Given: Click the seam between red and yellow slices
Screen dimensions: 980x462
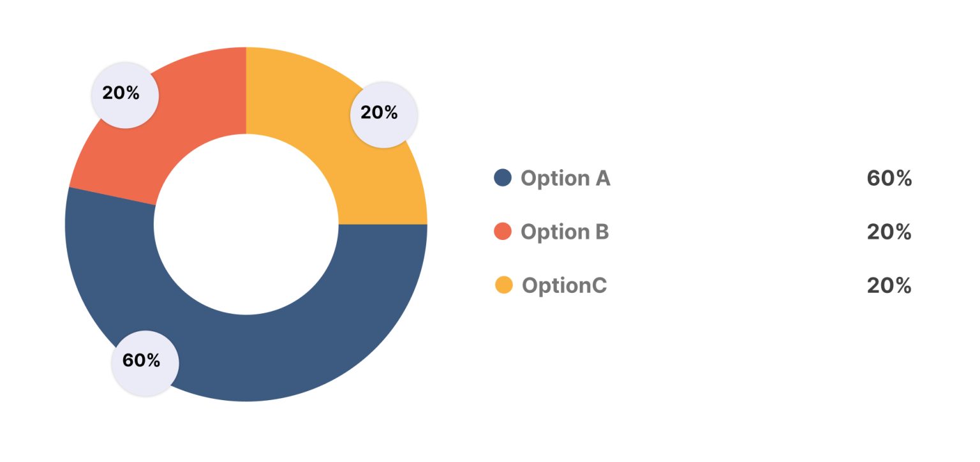Looking at the screenshot, I should [x=246, y=91].
